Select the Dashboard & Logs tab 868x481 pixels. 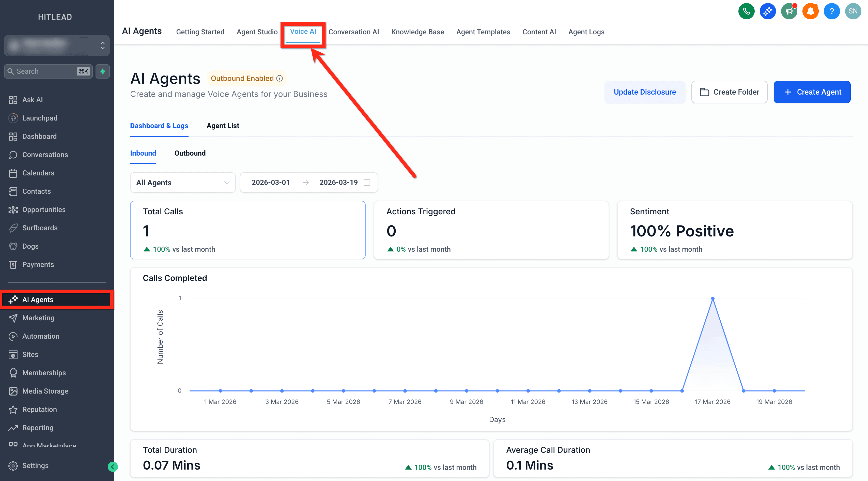[159, 126]
